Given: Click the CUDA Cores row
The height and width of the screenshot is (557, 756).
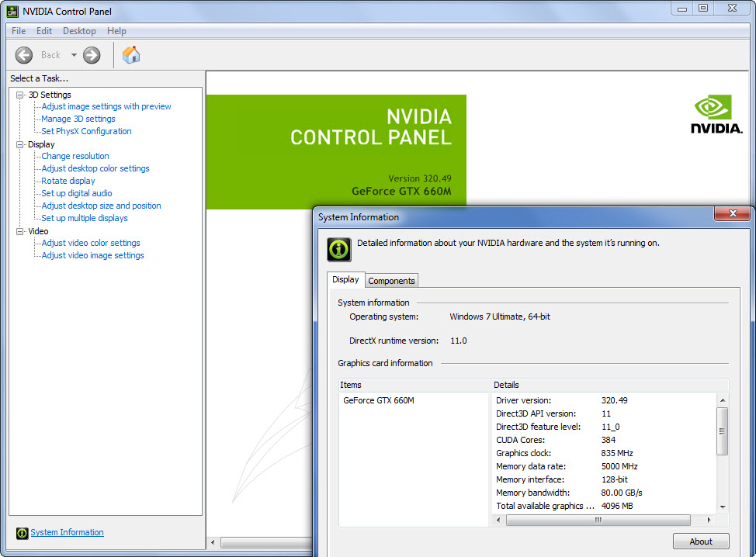Looking at the screenshot, I should pyautogui.click(x=605, y=440).
